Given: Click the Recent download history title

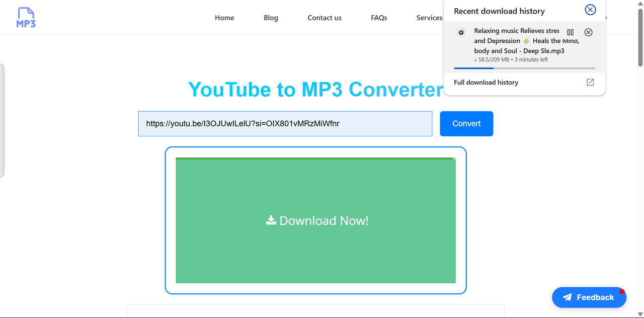Looking at the screenshot, I should (x=499, y=11).
